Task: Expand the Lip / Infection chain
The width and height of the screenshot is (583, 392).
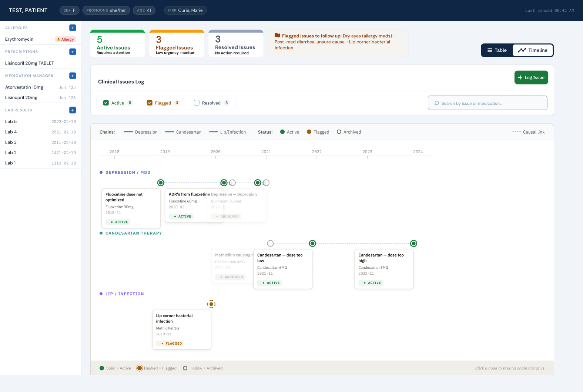Action: tap(124, 294)
